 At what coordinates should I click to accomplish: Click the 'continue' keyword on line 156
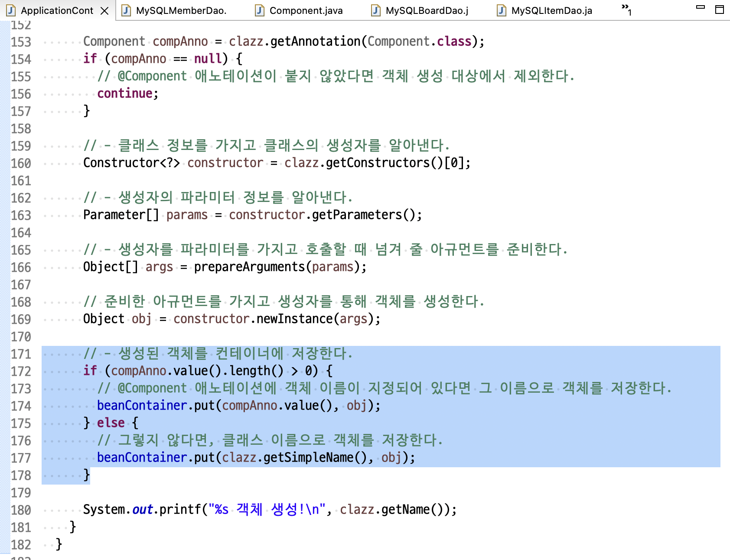(125, 94)
